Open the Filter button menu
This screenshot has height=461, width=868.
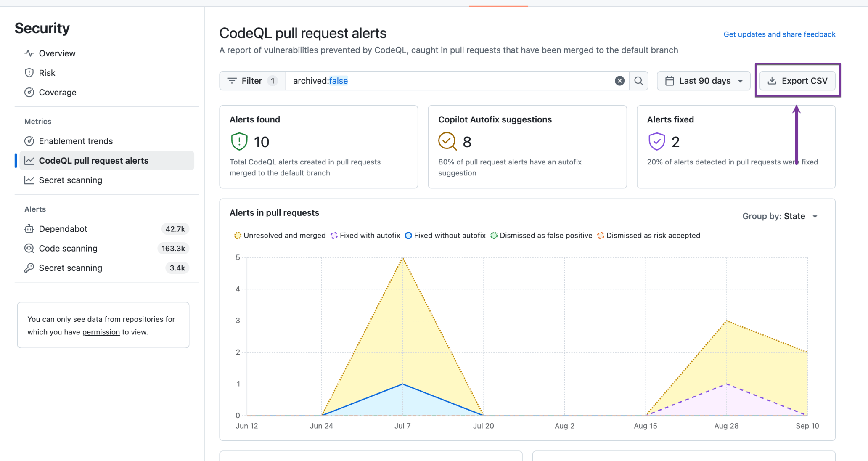[252, 81]
